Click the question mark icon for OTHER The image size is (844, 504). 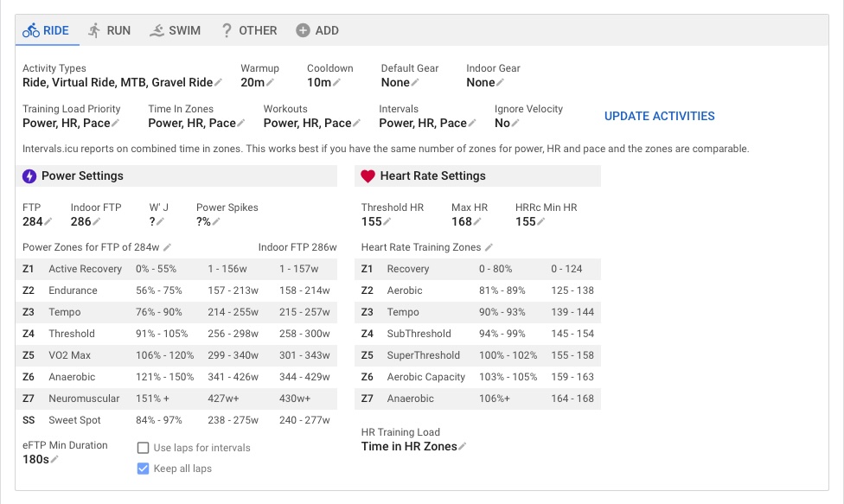(x=226, y=29)
